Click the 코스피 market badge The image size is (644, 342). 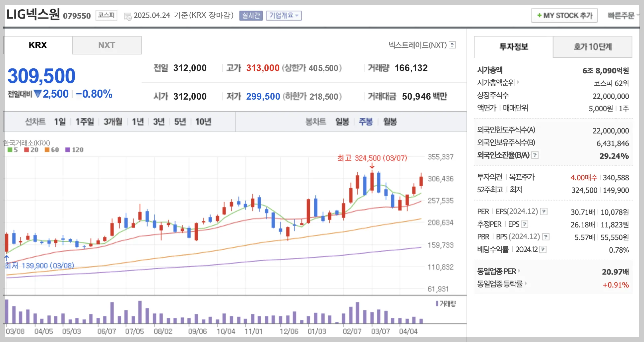(106, 15)
